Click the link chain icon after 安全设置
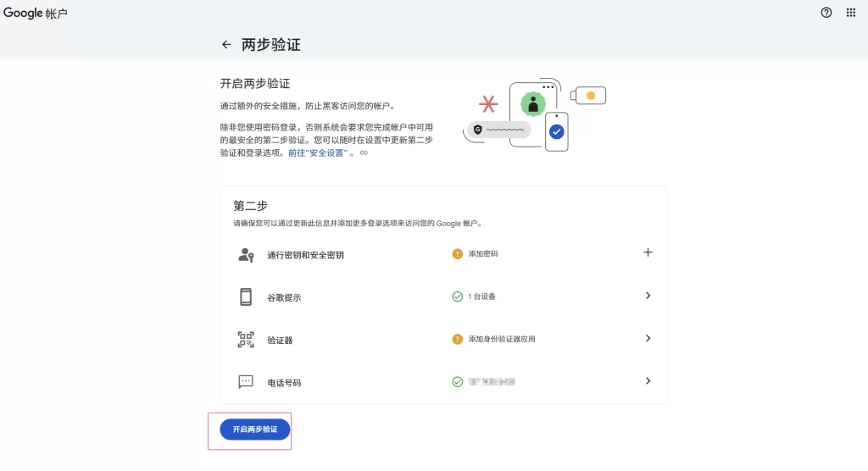This screenshot has height=471, width=868. pos(364,152)
